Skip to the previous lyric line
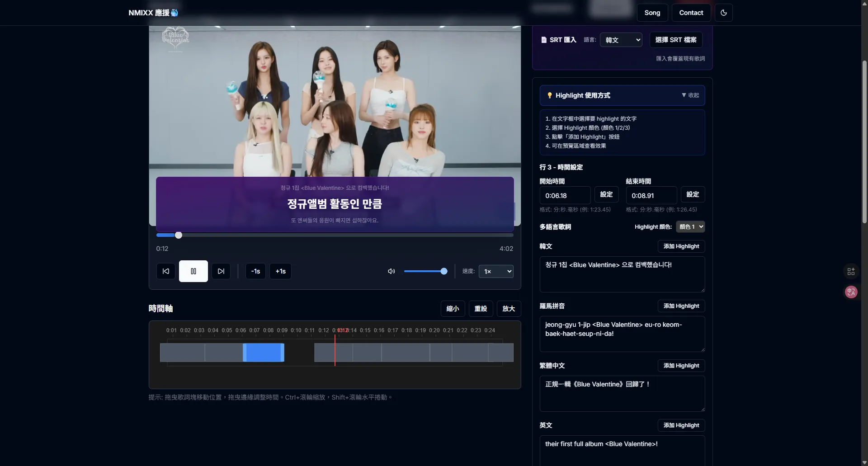The height and width of the screenshot is (466, 868). click(166, 271)
